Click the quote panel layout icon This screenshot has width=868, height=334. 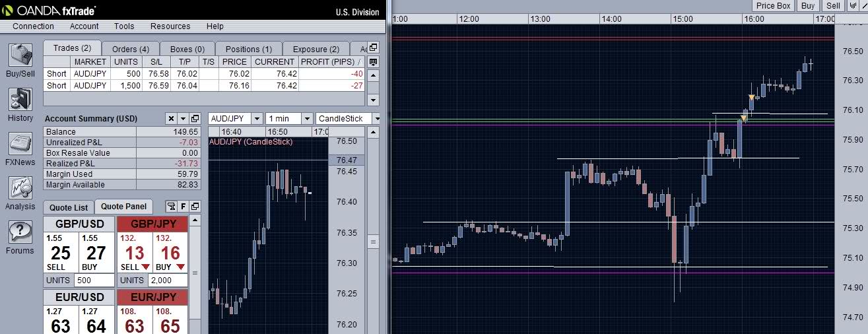pos(171,207)
